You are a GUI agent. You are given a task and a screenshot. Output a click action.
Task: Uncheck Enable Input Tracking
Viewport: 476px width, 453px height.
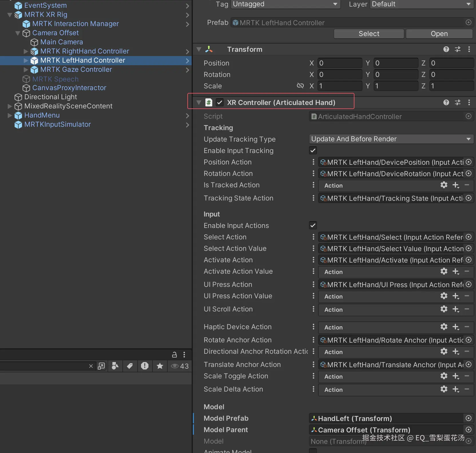(313, 150)
